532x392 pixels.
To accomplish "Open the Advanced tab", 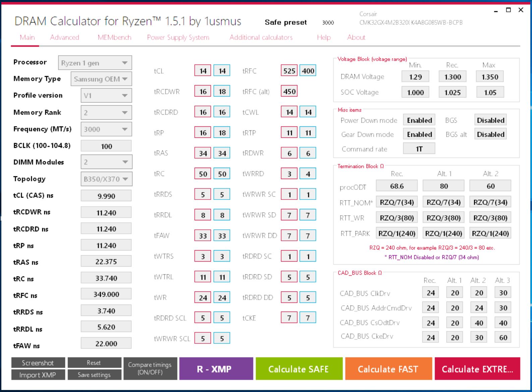I will 64,37.
